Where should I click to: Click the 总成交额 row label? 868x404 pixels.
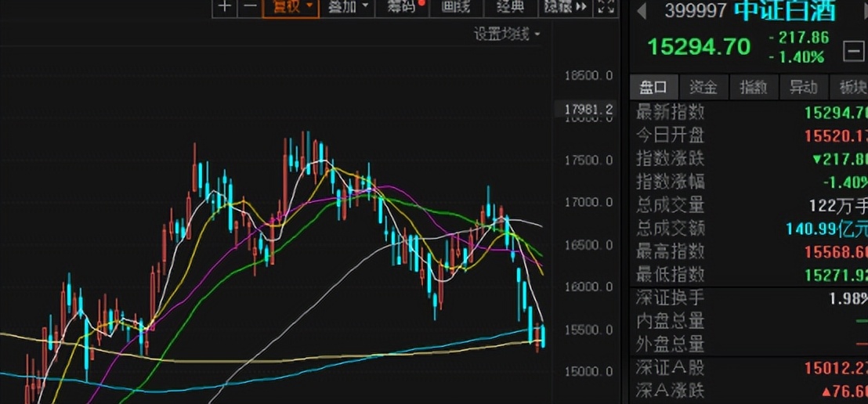(x=670, y=228)
